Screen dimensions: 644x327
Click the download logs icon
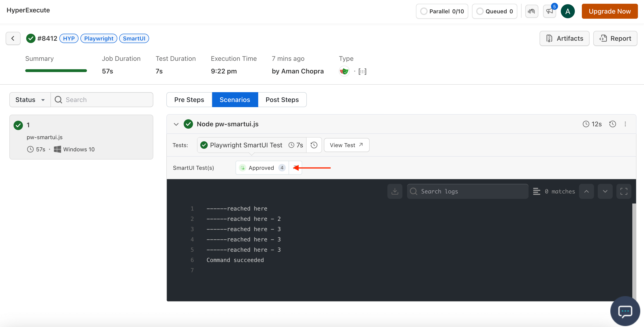pos(395,191)
